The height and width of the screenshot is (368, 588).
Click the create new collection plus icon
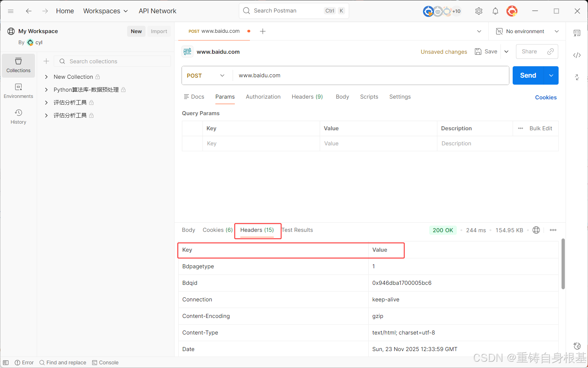[x=46, y=61]
